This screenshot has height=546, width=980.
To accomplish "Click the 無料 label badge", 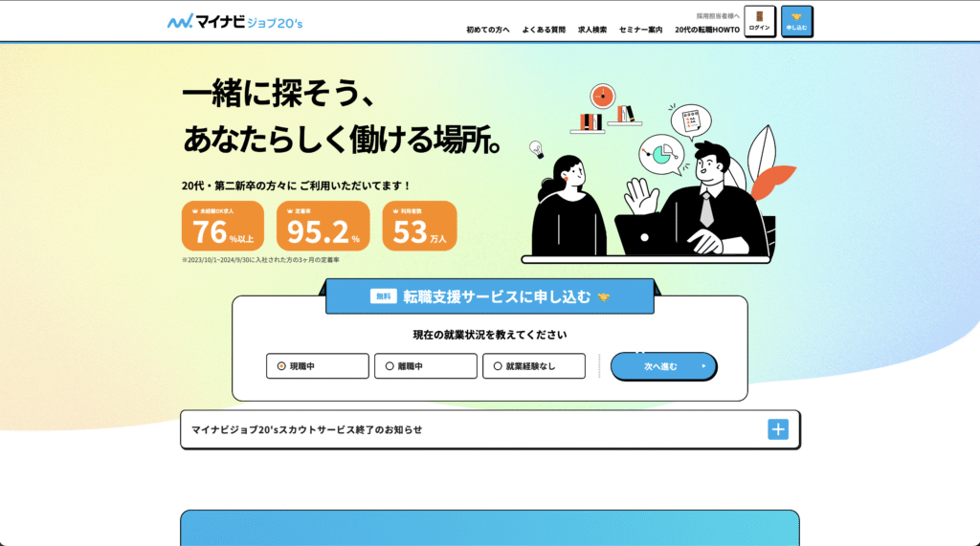I will [x=383, y=296].
